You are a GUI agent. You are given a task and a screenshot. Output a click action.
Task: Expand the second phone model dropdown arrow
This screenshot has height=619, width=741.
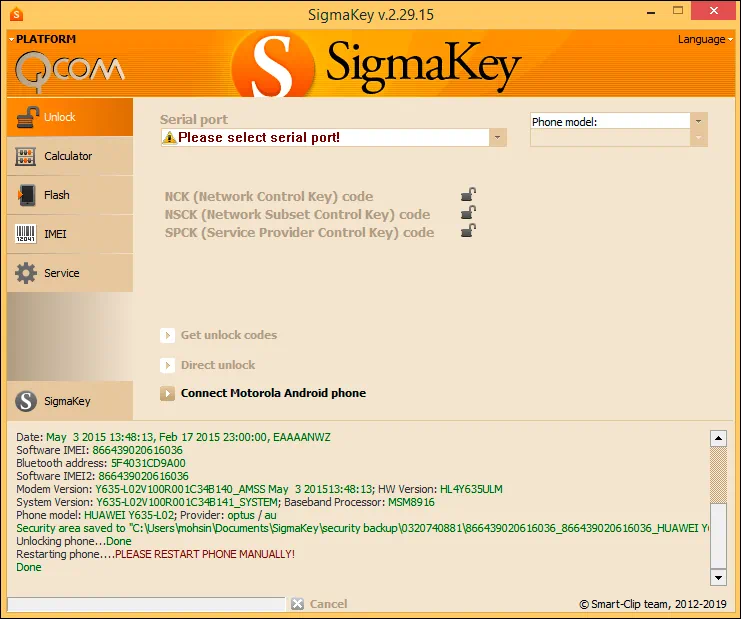click(x=698, y=138)
